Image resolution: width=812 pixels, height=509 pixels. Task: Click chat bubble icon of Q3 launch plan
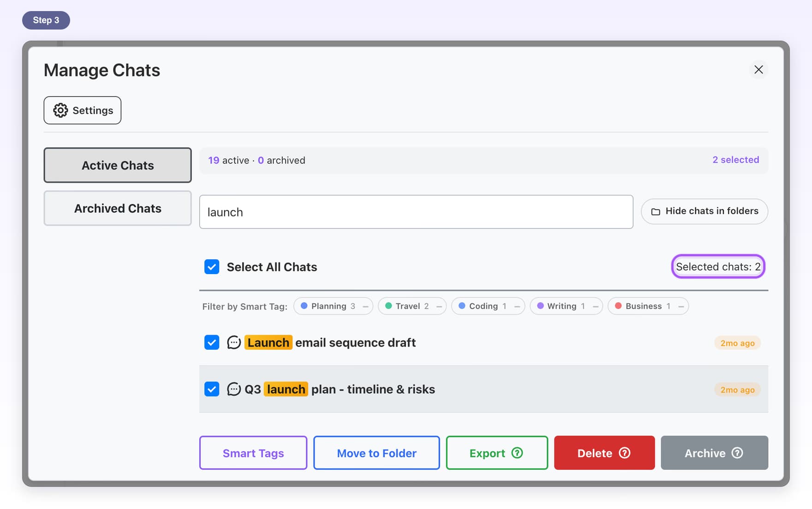234,389
